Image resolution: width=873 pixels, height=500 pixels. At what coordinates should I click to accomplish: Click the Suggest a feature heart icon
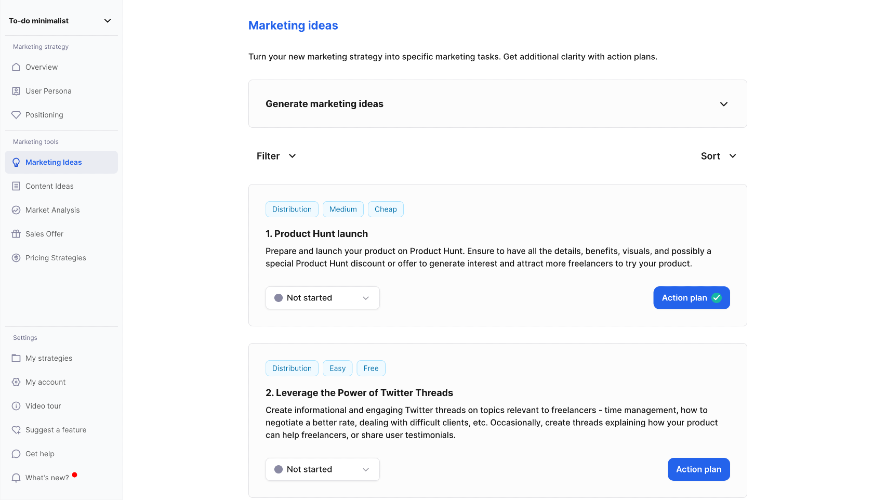click(x=16, y=430)
